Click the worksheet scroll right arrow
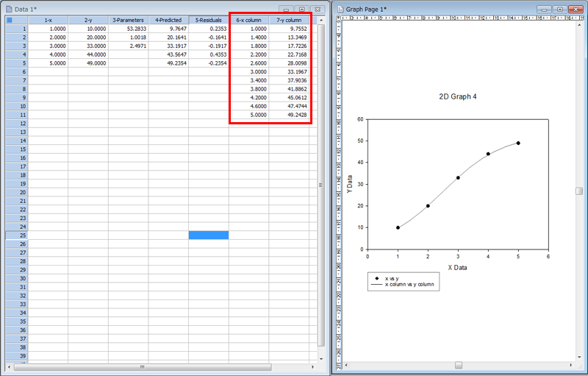Image resolution: width=588 pixels, height=376 pixels. coord(313,366)
